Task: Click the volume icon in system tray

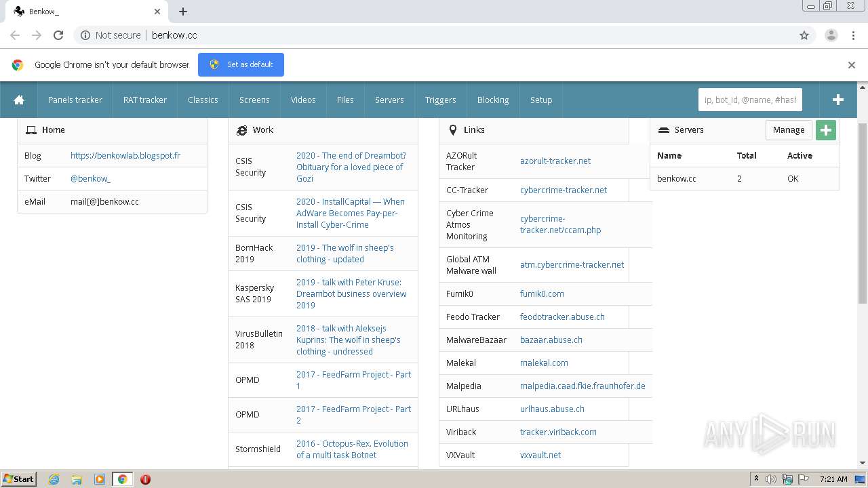Action: [x=771, y=479]
